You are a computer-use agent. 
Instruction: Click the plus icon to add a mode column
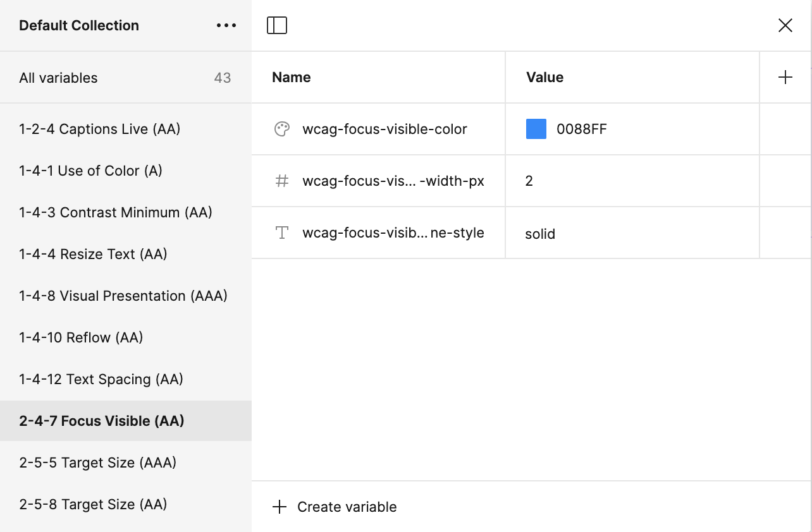pos(785,77)
